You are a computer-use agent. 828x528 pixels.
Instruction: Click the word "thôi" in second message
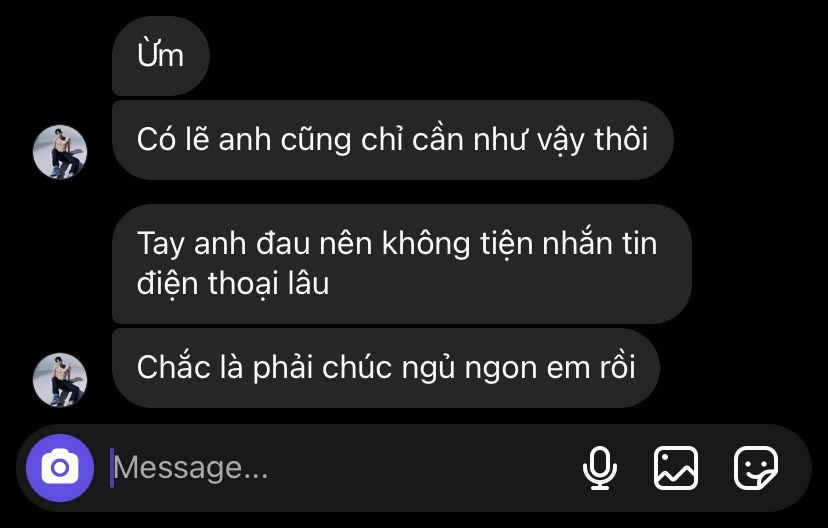pyautogui.click(x=621, y=139)
